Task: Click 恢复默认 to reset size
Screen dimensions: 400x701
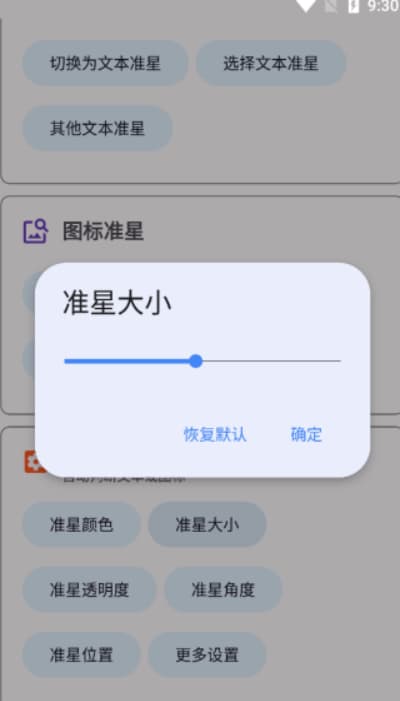Action: pos(215,435)
